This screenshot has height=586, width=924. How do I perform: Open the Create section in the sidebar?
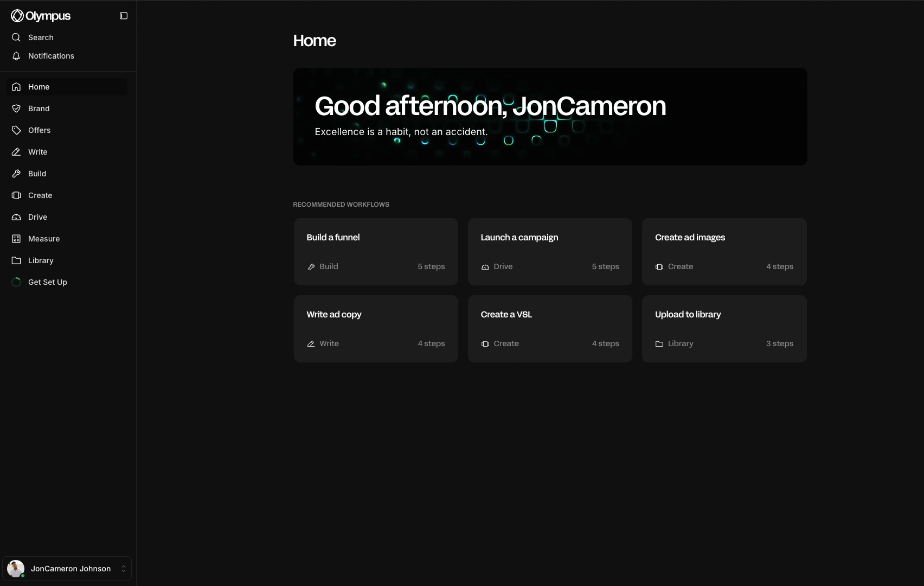[x=40, y=195]
